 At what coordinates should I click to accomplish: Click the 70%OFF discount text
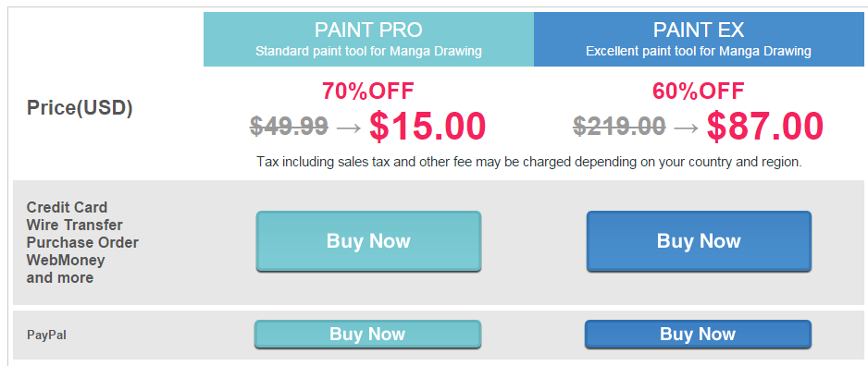(x=368, y=91)
